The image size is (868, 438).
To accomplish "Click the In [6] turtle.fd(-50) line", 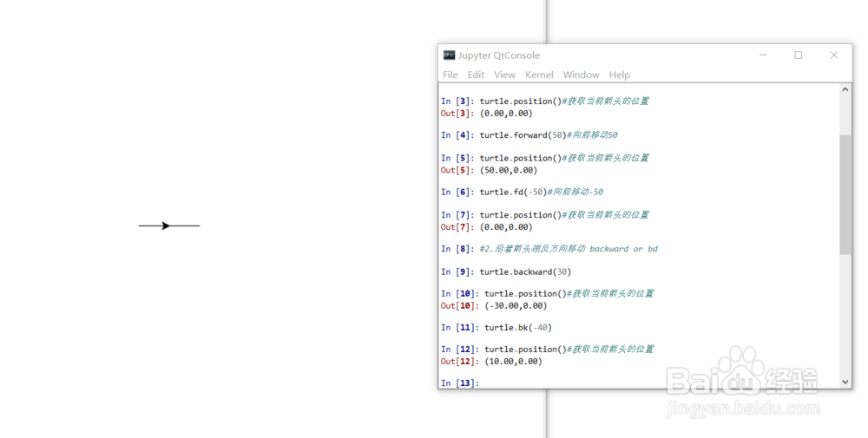I will 522,192.
